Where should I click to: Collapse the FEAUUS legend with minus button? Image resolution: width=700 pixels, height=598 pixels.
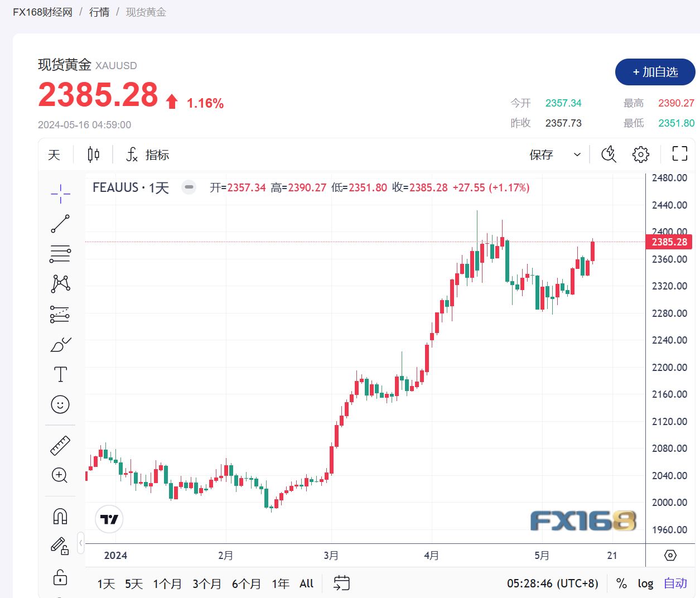tap(189, 188)
